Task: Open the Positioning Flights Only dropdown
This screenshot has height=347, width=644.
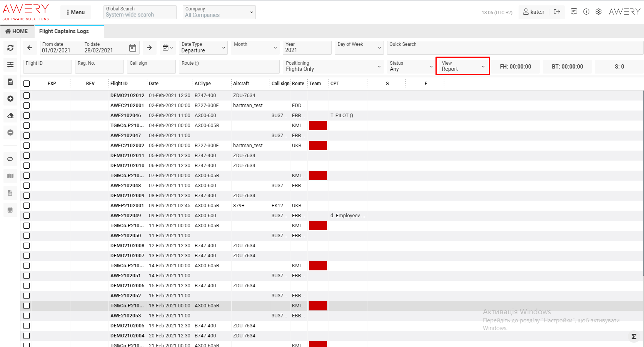Action: pos(333,66)
